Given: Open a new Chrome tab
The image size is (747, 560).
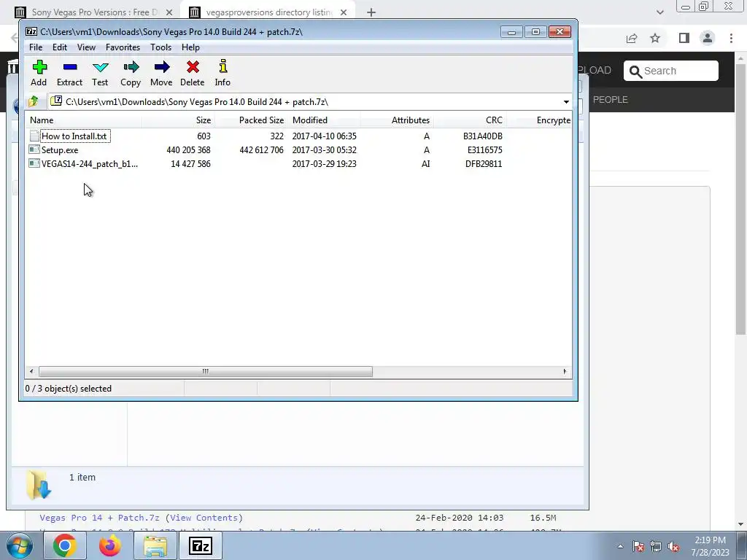Looking at the screenshot, I should (371, 12).
